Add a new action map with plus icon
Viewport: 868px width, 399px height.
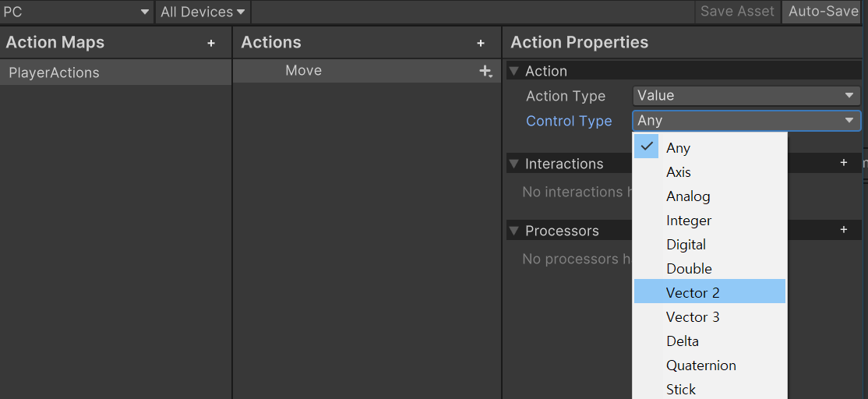(x=210, y=44)
